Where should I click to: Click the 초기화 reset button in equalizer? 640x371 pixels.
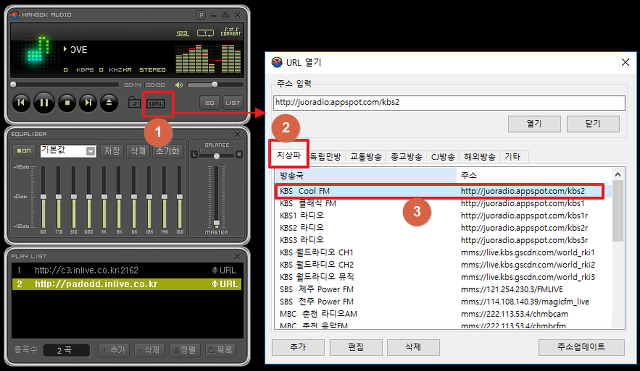167,151
